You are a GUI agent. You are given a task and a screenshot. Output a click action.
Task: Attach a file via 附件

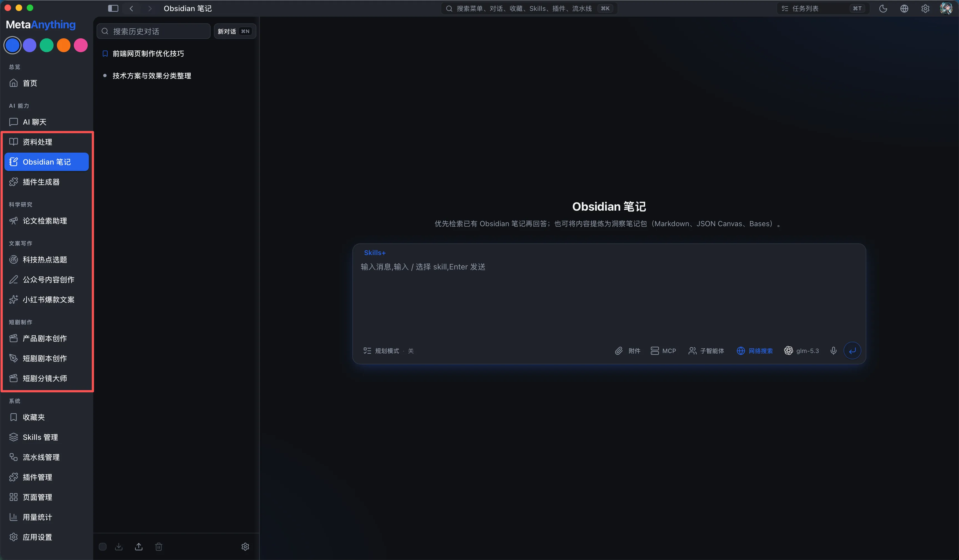[627, 350]
